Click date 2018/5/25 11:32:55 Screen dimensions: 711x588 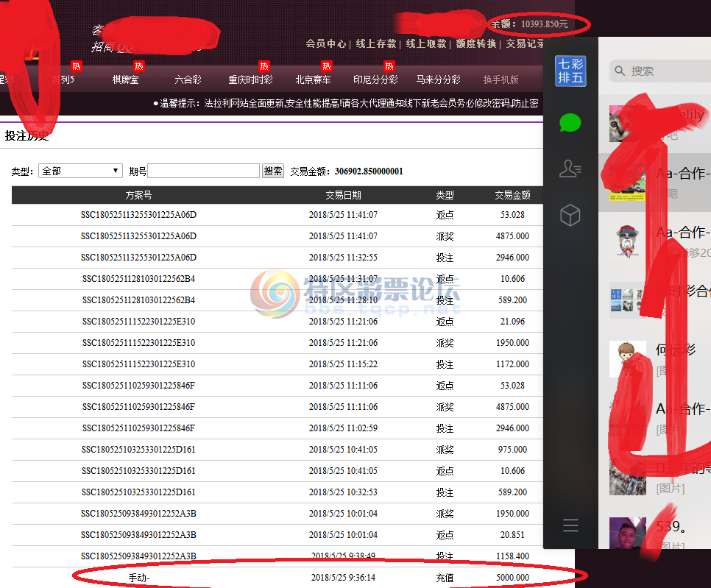click(343, 257)
